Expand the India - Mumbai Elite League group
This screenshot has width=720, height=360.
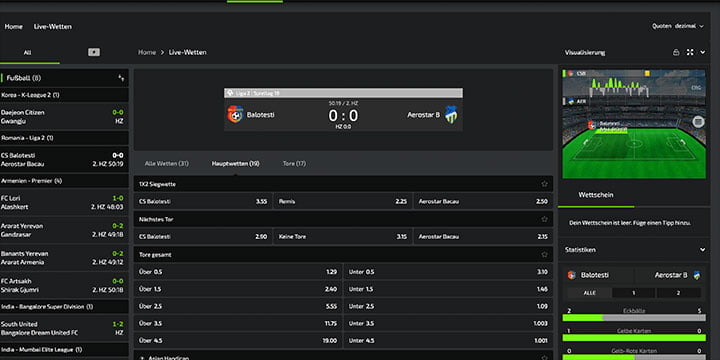tap(64, 349)
